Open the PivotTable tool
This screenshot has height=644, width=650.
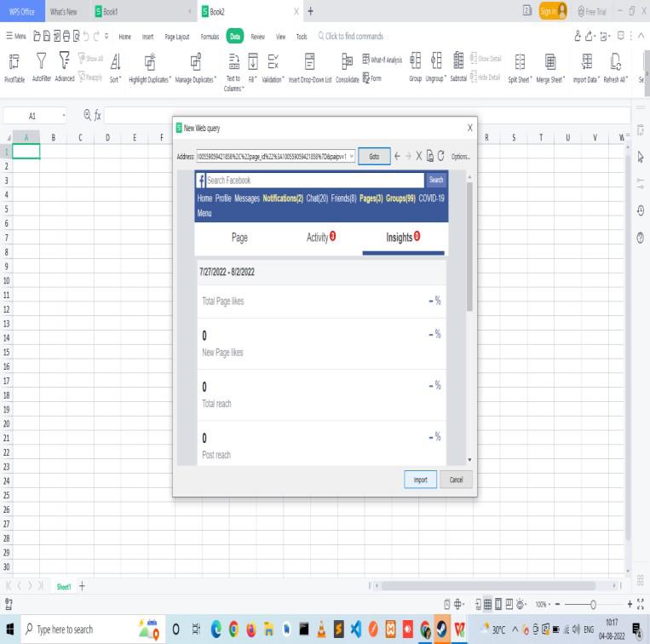pyautogui.click(x=14, y=67)
